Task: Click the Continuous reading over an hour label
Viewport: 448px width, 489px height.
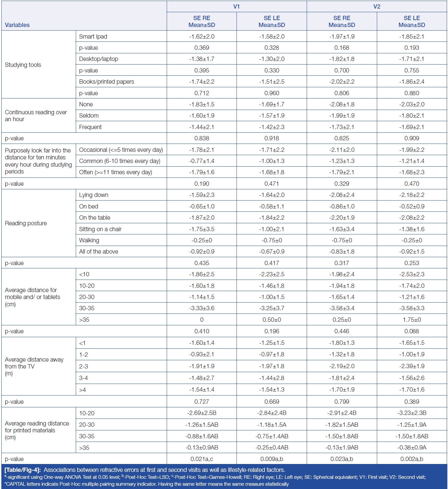Action: coord(36,116)
